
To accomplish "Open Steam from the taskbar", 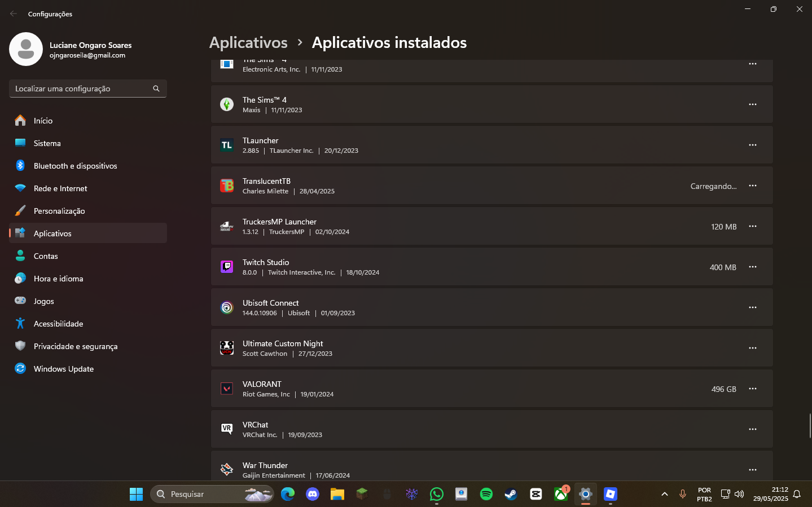I will pyautogui.click(x=511, y=494).
